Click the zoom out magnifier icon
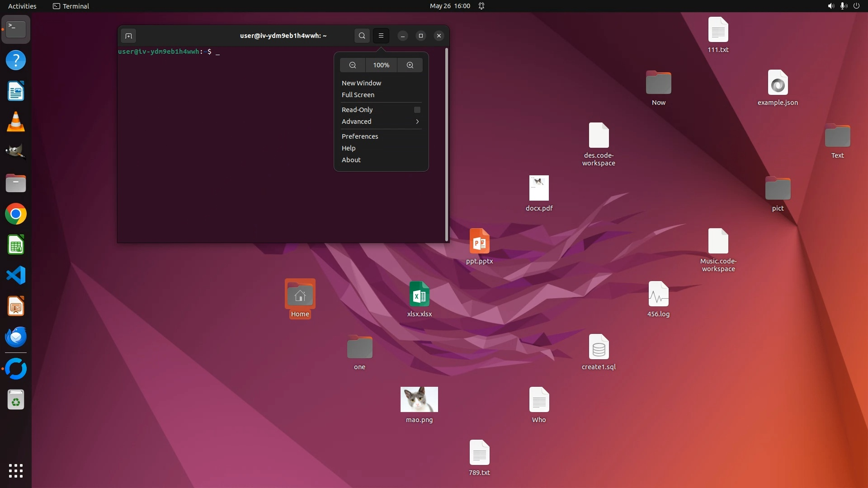Image resolution: width=868 pixels, height=488 pixels. pos(353,65)
